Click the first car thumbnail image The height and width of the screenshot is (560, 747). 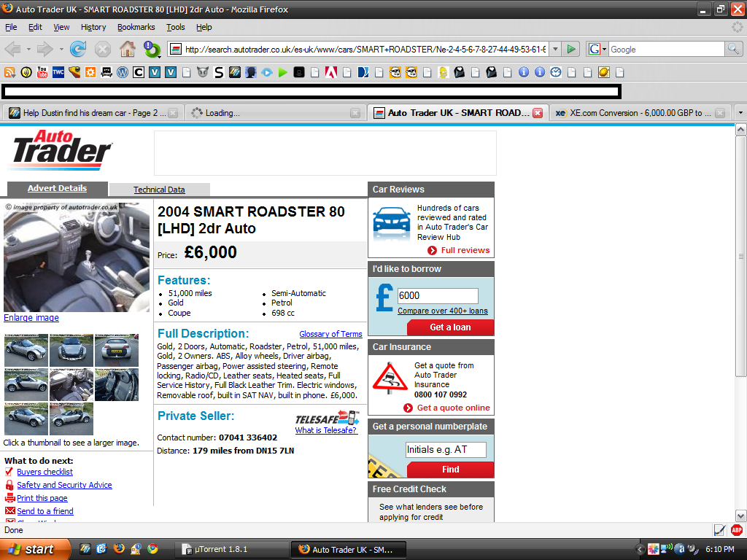(26, 351)
